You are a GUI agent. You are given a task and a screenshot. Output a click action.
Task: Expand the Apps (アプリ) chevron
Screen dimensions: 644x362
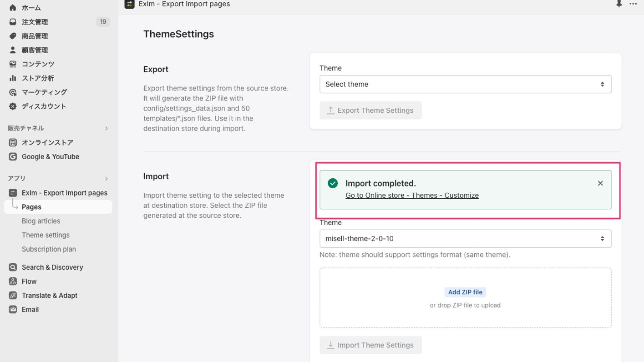pos(106,179)
